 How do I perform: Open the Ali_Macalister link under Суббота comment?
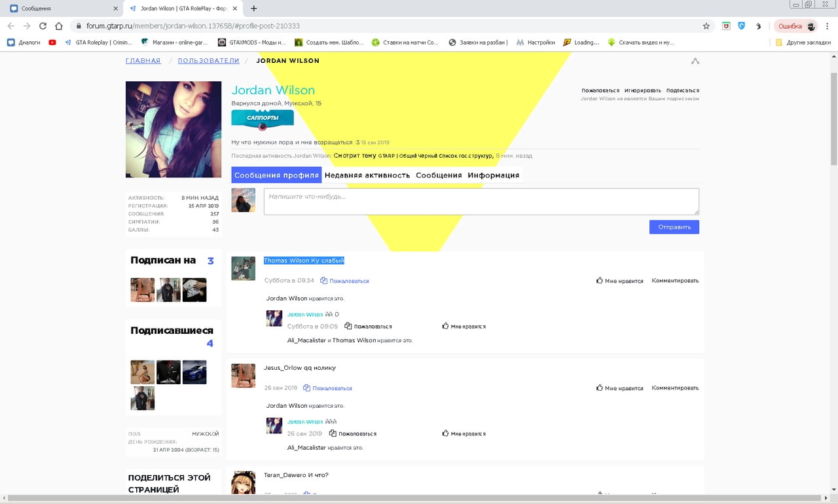(x=306, y=340)
